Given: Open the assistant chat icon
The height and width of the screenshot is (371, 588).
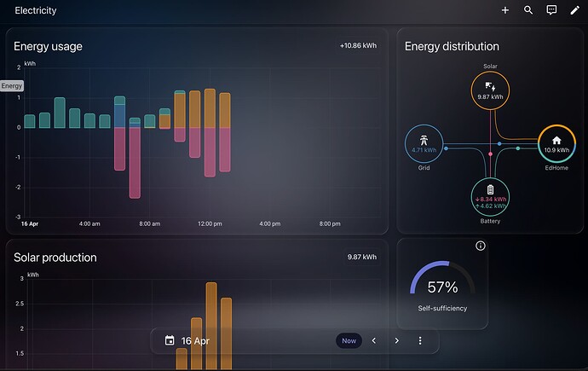Looking at the screenshot, I should pos(551,10).
